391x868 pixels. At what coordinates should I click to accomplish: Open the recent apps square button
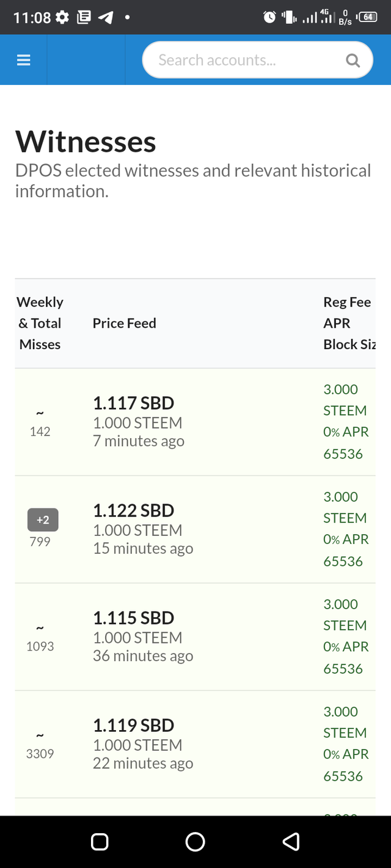click(100, 842)
